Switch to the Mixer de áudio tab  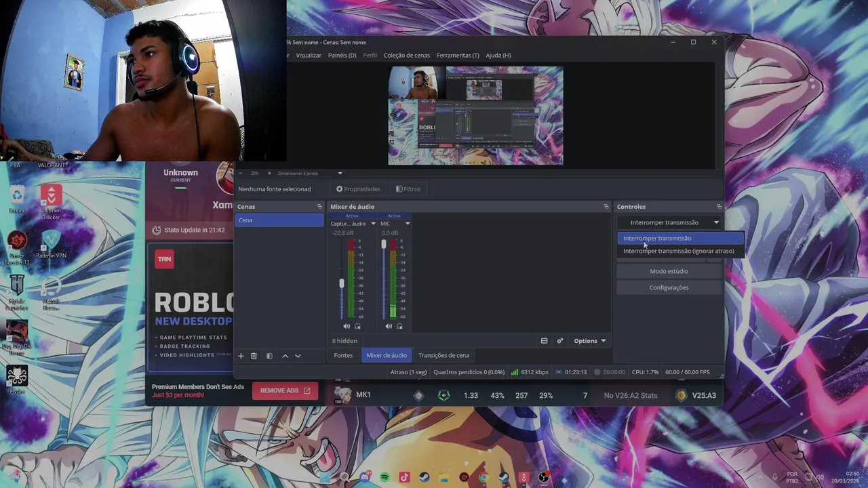[x=387, y=355]
